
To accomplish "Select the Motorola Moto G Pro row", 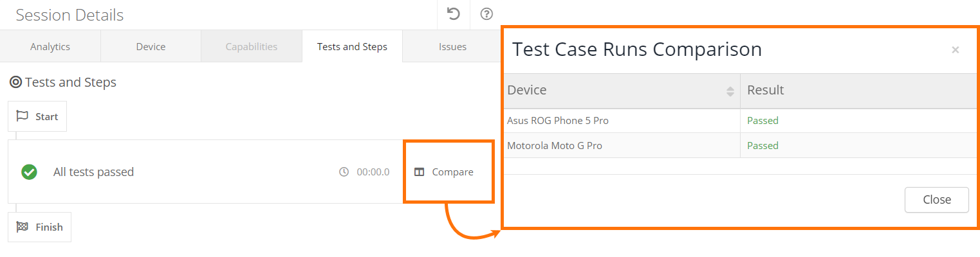I will point(555,146).
